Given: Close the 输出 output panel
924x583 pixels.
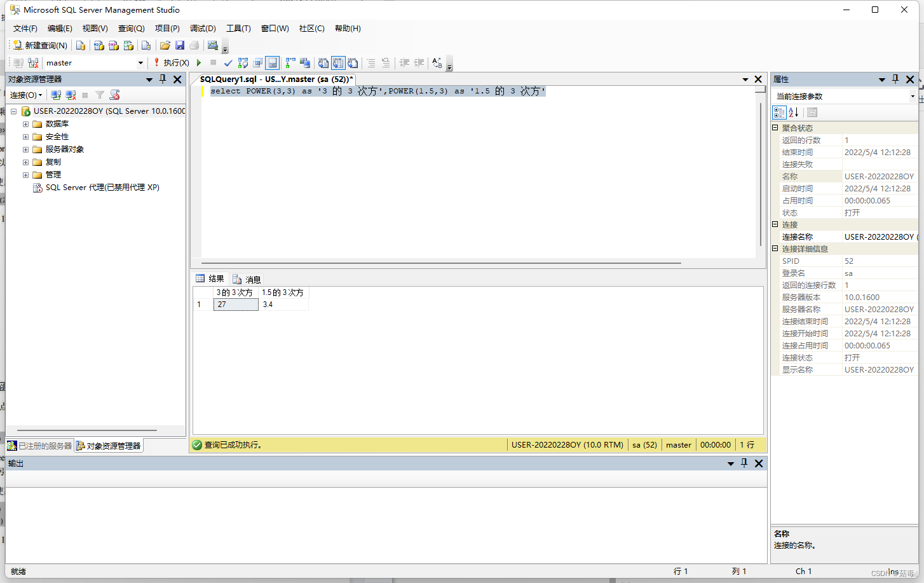Looking at the screenshot, I should click(759, 463).
